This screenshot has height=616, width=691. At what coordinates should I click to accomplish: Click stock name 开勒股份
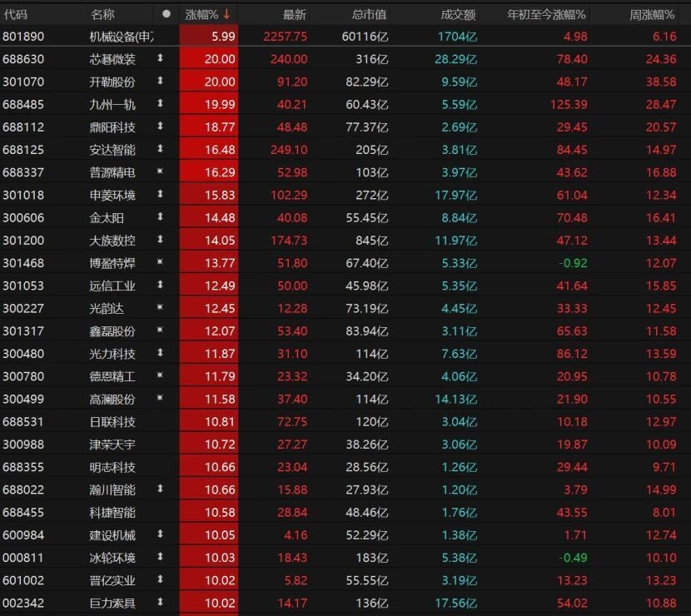112,82
